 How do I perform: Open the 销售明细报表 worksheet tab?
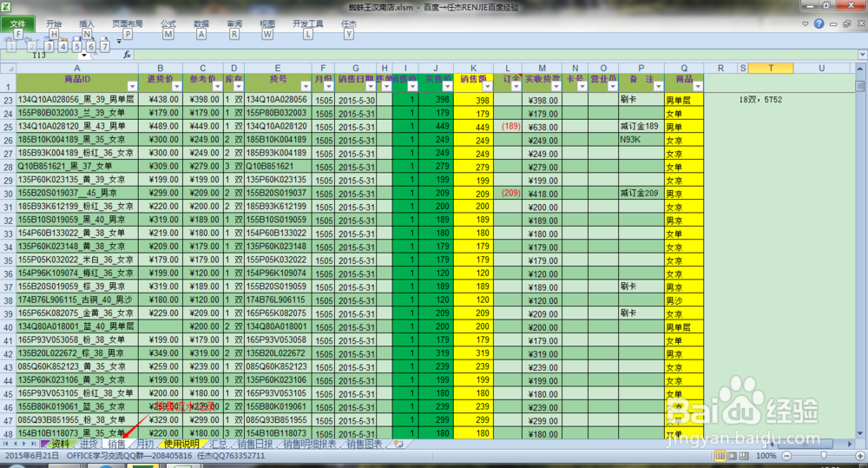[310, 444]
